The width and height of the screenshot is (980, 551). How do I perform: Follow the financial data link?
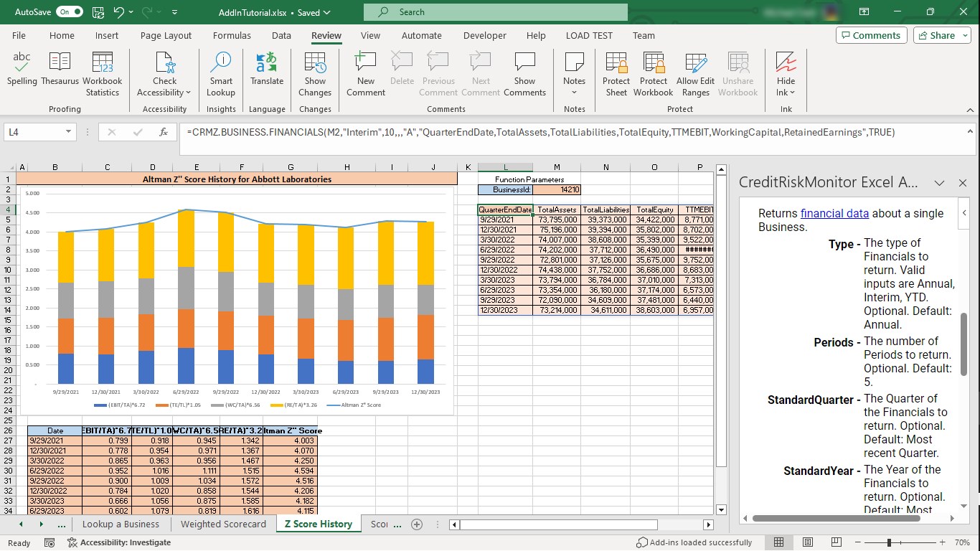point(834,213)
